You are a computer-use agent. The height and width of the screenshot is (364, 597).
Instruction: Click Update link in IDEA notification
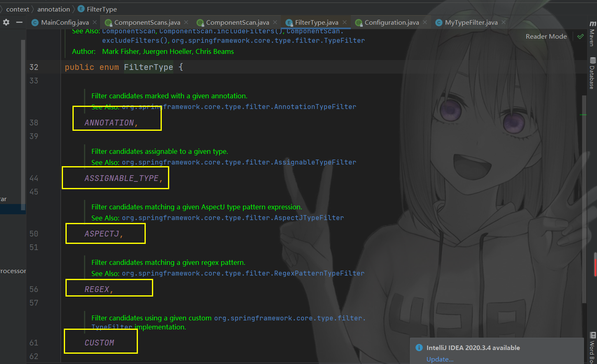pyautogui.click(x=440, y=359)
